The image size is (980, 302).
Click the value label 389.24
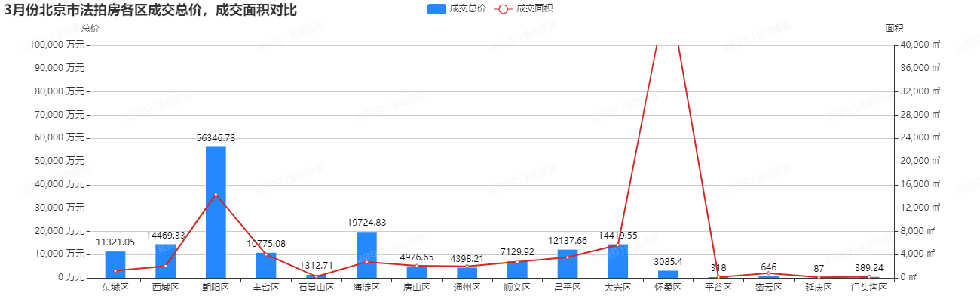(x=869, y=268)
